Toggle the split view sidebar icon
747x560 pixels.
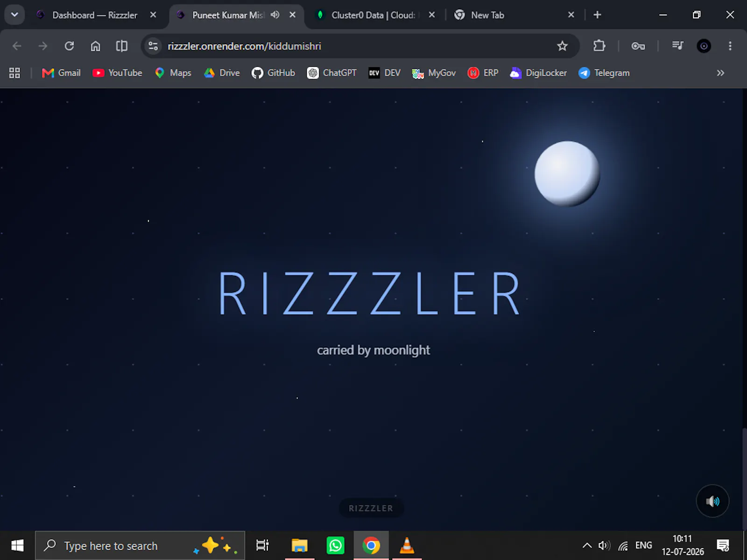[121, 46]
